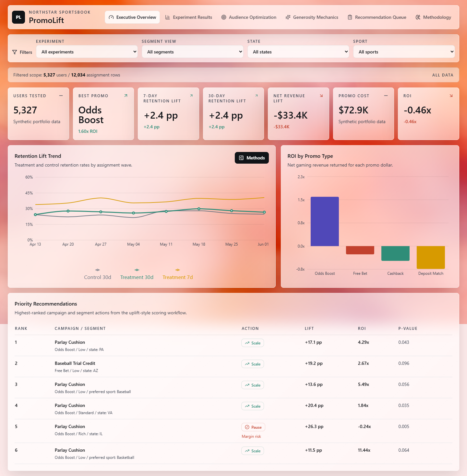Switch to the Experiment Results tab
Image resolution: width=467 pixels, height=476 pixels.
189,17
